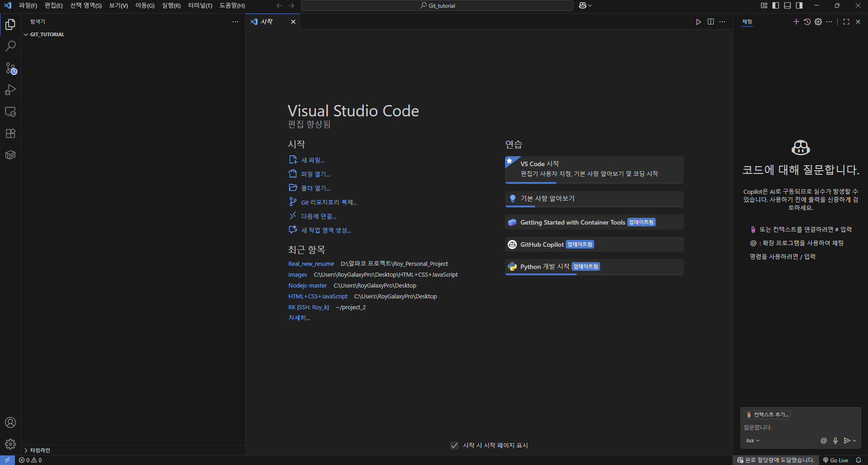Open send options dropdown arrow
The image size is (868, 465).
tap(854, 441)
